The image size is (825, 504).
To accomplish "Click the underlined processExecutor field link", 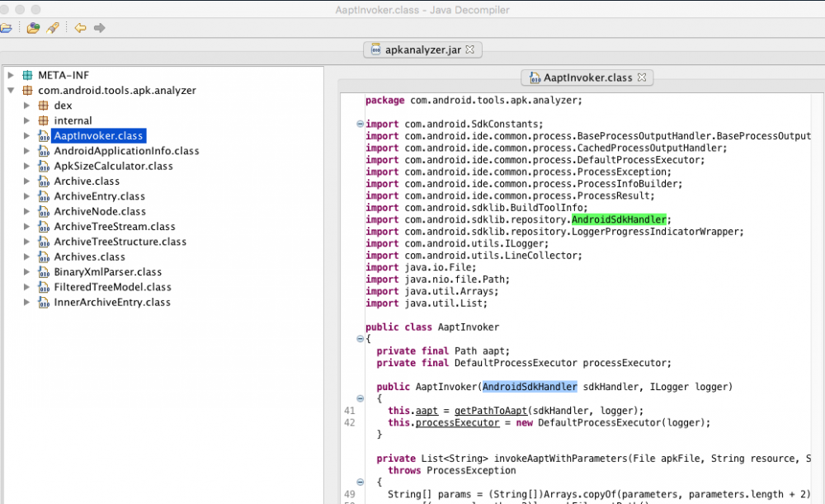I will click(x=457, y=422).
